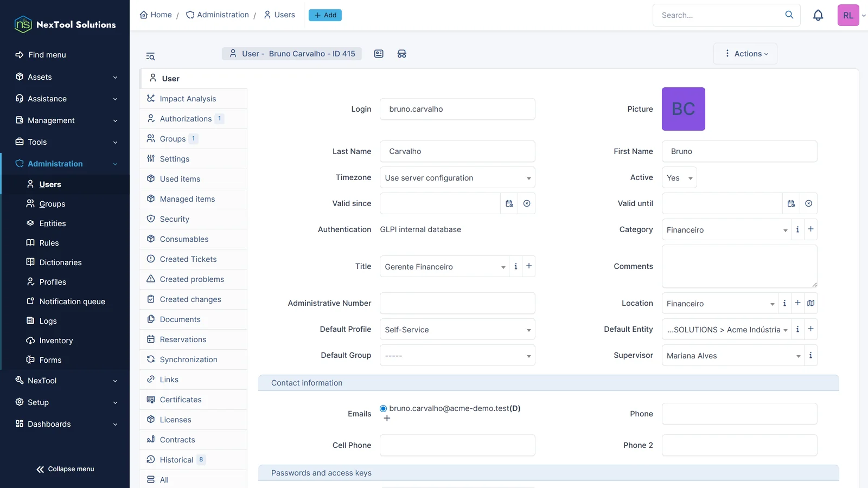The width and height of the screenshot is (868, 488).
Task: Show Location map icon
Action: 811,303
